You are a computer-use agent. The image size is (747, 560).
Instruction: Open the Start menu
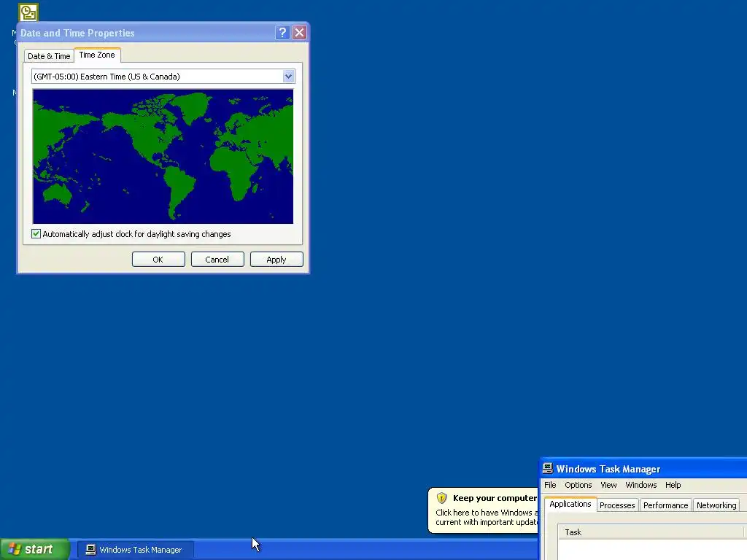[x=34, y=549]
